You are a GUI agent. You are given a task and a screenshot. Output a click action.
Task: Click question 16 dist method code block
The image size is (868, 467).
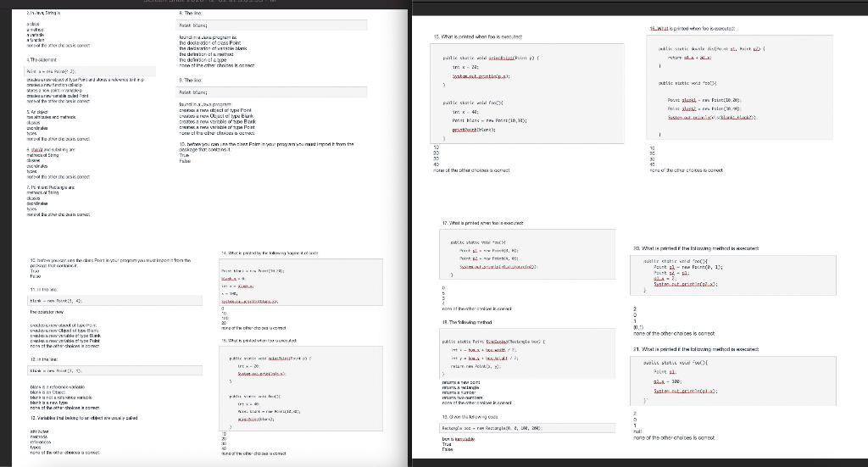point(739,87)
